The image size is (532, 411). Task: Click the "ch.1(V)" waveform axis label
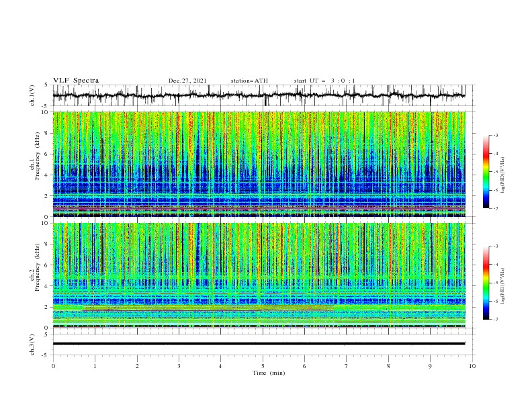pos(32,95)
